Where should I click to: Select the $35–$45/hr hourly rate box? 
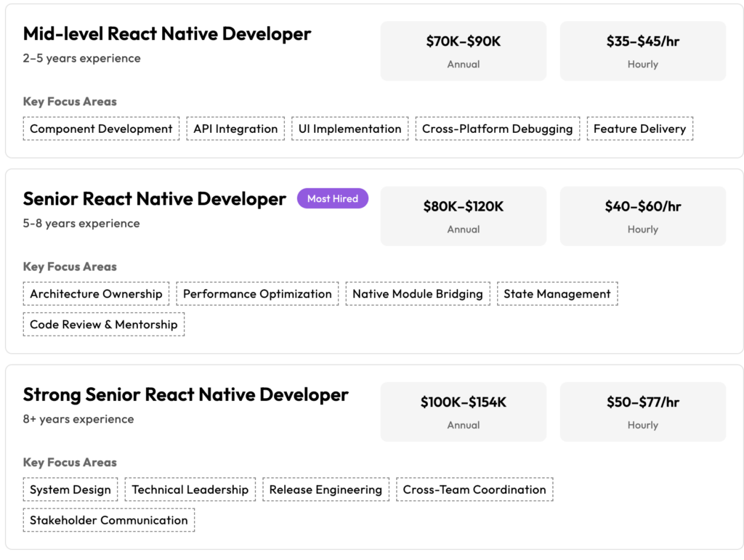click(x=642, y=51)
